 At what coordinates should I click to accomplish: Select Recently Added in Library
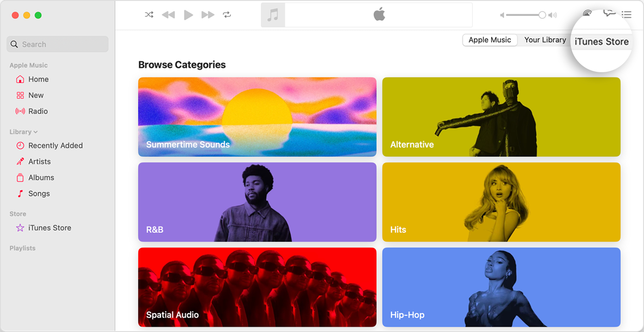tap(55, 145)
